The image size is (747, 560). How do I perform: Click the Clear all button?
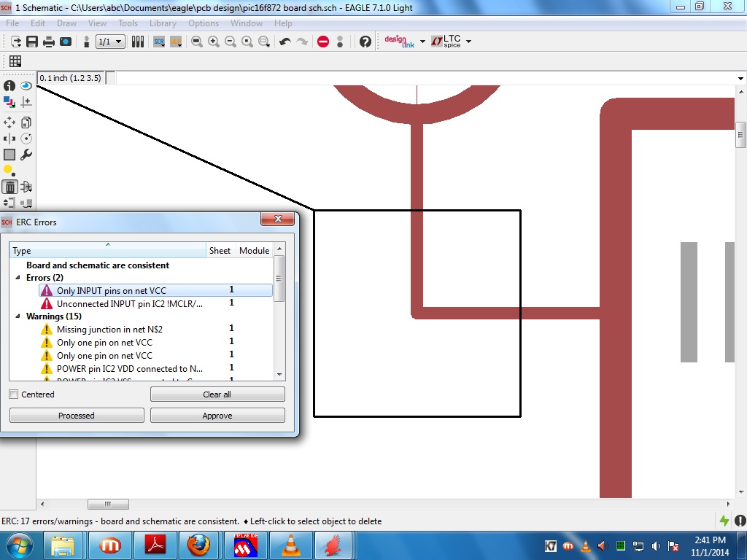pos(217,394)
